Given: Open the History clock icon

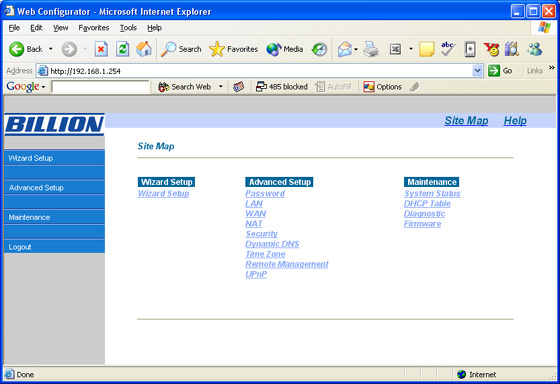Looking at the screenshot, I should pyautogui.click(x=319, y=49).
